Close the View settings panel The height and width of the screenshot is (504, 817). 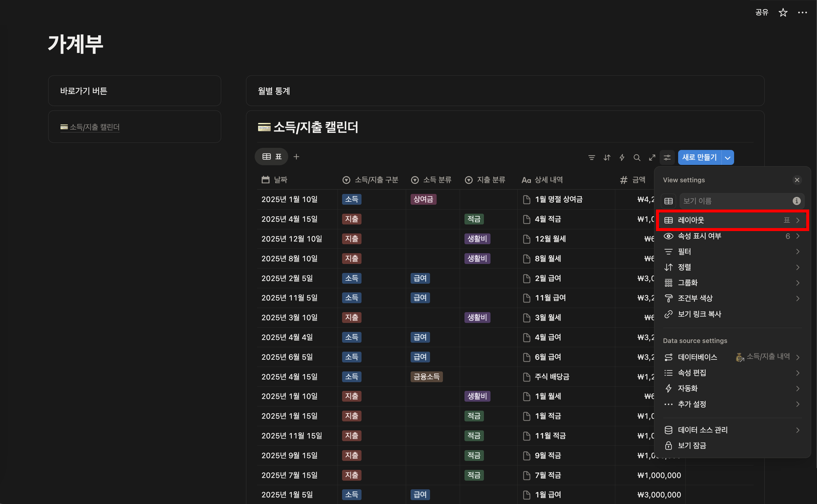[x=797, y=180]
